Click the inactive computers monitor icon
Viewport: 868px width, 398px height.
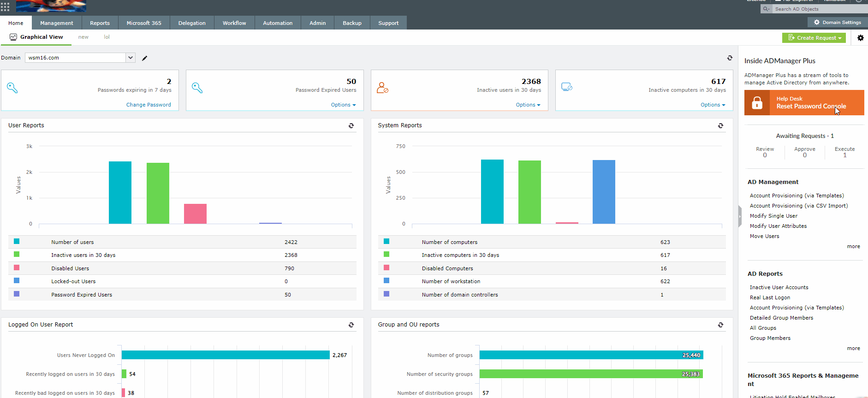coord(567,87)
